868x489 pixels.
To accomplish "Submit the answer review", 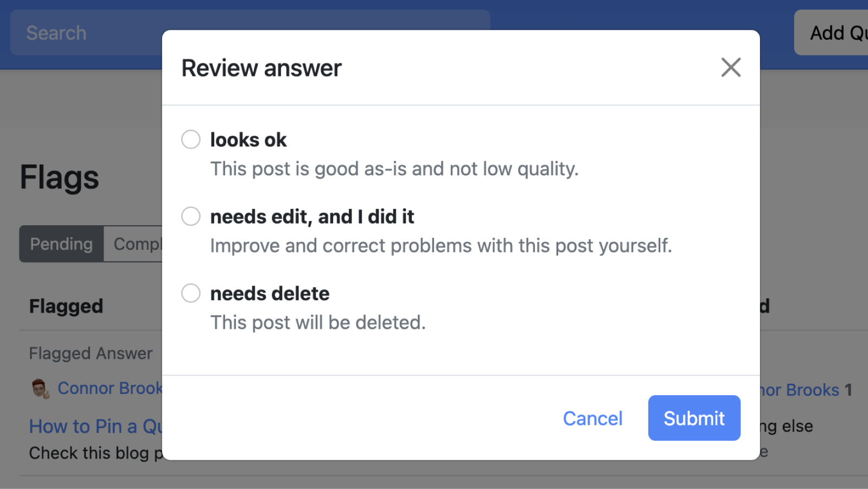I will point(694,418).
